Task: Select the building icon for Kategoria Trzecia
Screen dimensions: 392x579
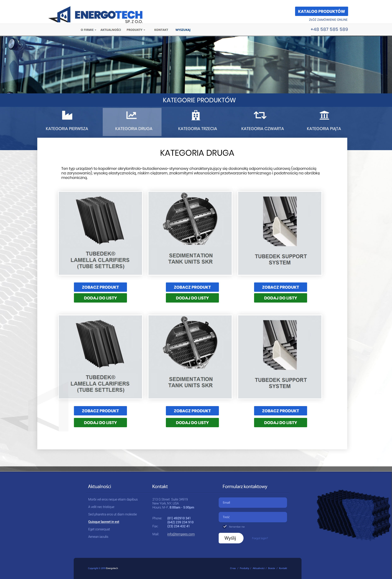Action: [196, 115]
